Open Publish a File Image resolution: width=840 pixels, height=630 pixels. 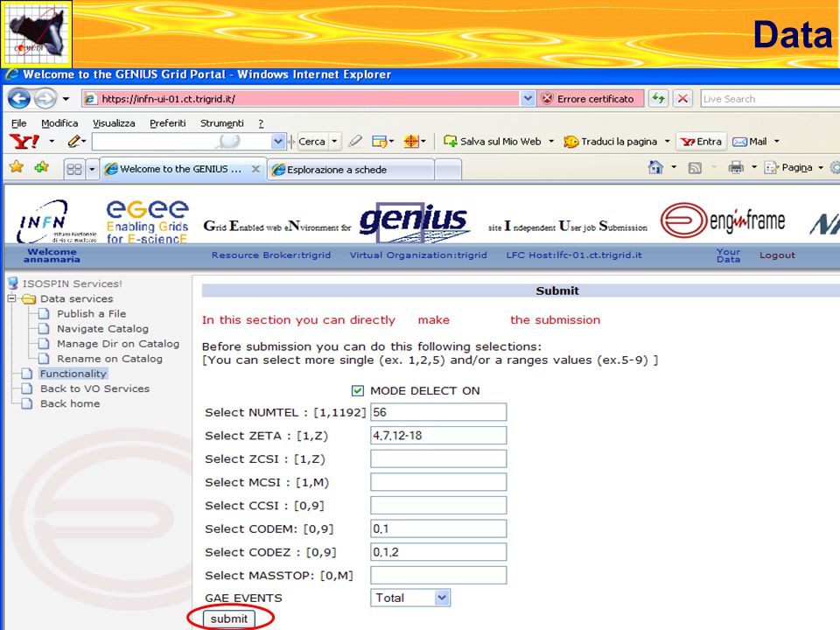pyautogui.click(x=92, y=313)
